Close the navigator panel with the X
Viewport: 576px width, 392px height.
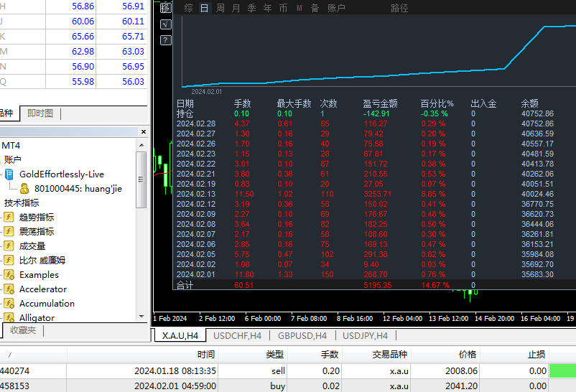[143, 131]
